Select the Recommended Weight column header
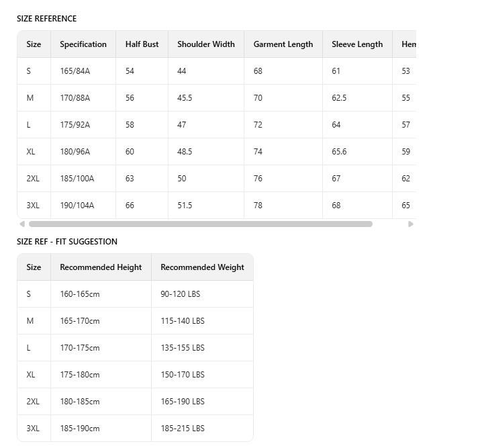 point(202,267)
